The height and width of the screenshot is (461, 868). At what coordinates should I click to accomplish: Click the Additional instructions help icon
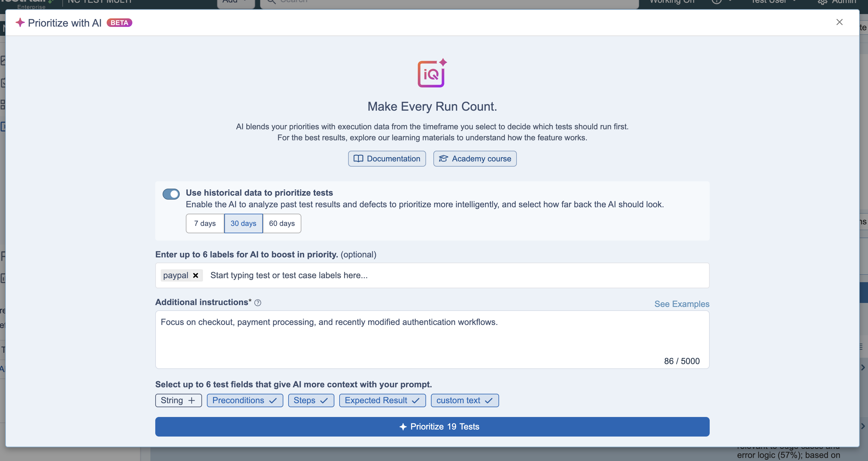(x=258, y=303)
